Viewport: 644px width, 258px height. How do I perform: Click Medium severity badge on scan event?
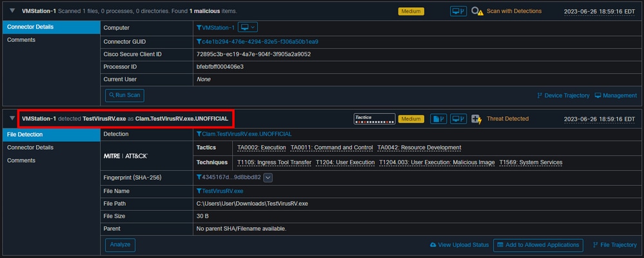click(411, 12)
